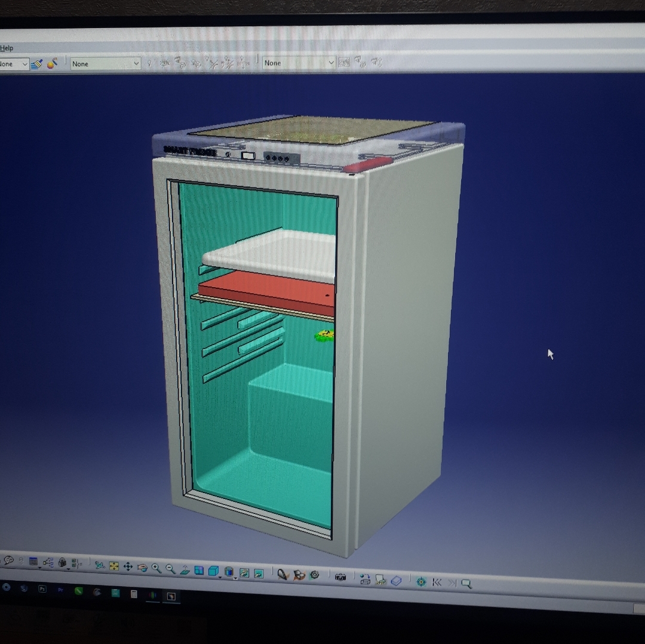This screenshot has width=645, height=644.
Task: Click the Next View double-chevron icon
Action: [452, 583]
